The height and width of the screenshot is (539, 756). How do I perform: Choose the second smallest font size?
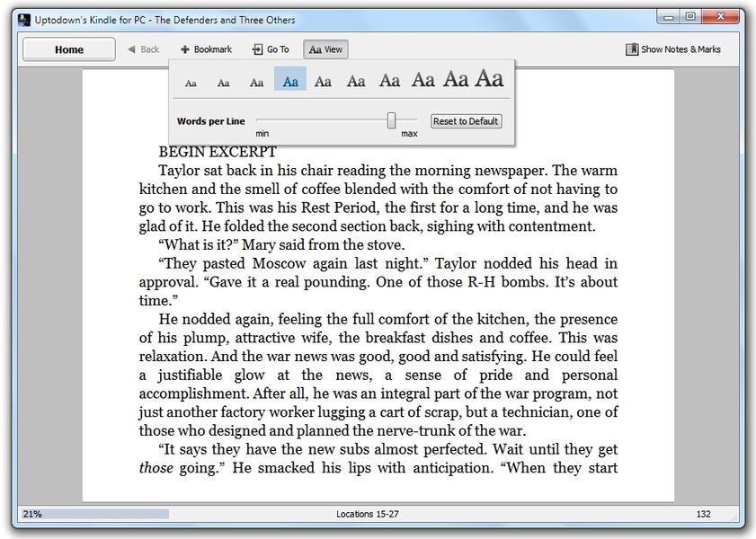tap(224, 82)
